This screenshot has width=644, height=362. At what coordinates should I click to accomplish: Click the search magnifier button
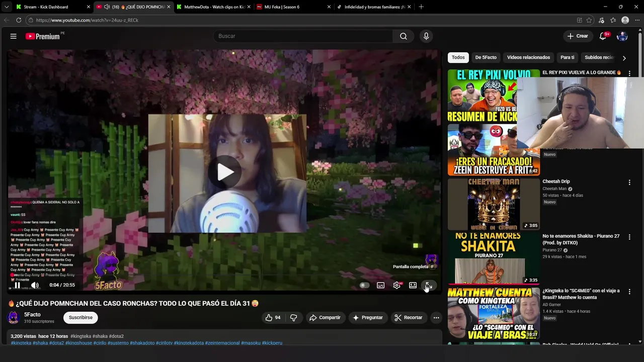click(404, 36)
